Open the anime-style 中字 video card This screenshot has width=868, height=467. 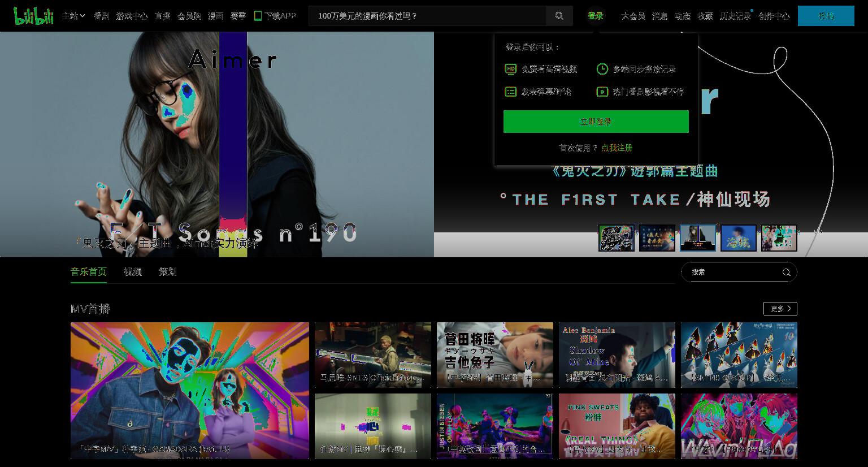[739, 426]
